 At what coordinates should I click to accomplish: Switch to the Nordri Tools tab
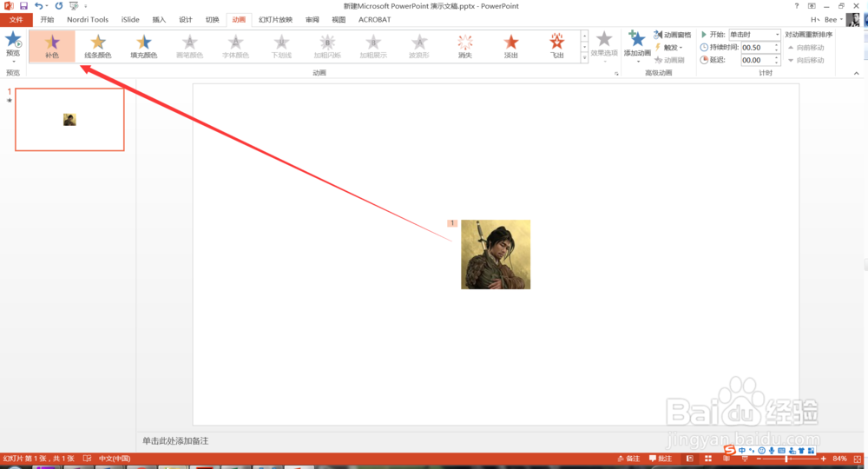point(88,20)
